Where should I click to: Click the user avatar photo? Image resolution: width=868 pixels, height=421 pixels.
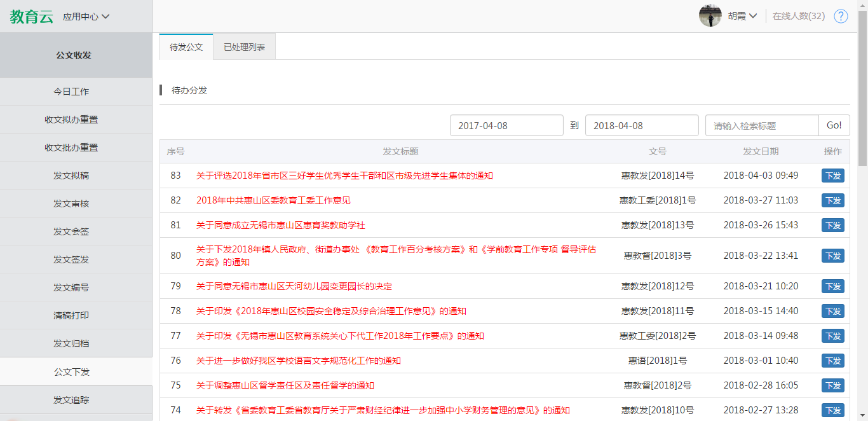point(710,16)
